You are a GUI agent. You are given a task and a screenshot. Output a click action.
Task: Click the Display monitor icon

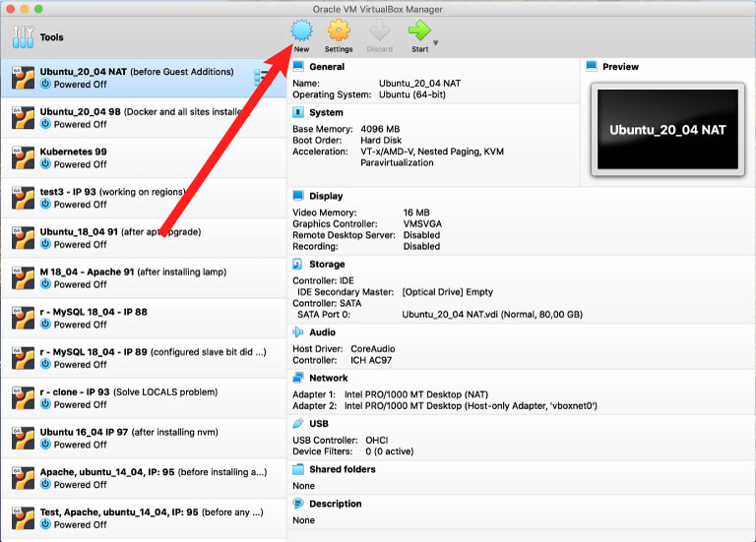[298, 196]
